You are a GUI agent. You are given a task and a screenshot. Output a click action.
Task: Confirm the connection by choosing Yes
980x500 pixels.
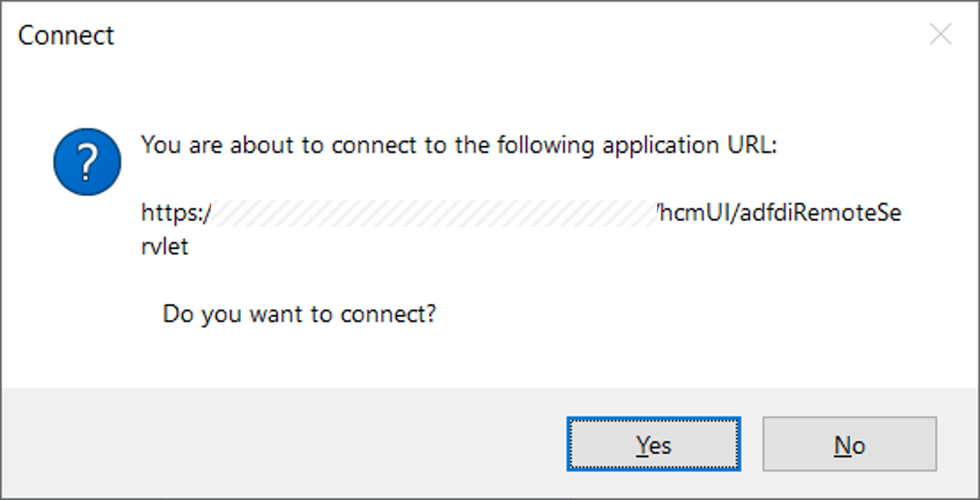tap(653, 444)
